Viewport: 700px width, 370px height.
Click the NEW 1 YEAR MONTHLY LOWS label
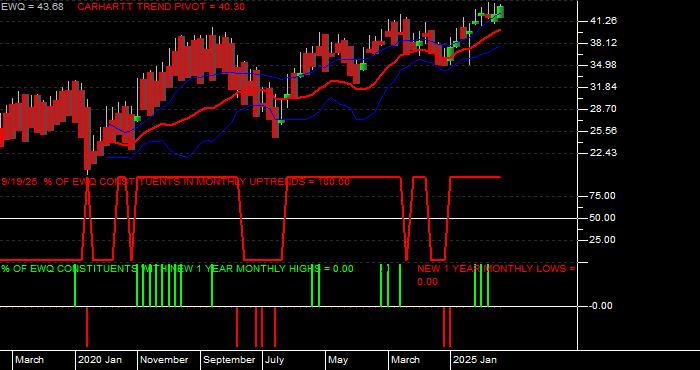coord(496,275)
